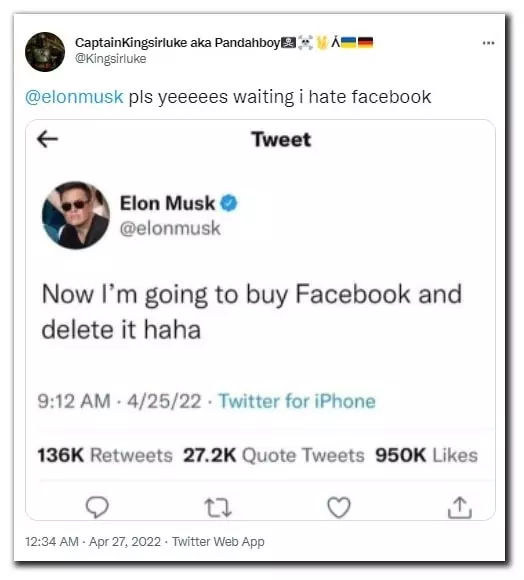
Task: Click the @Kingsirluke handle
Action: [111, 58]
